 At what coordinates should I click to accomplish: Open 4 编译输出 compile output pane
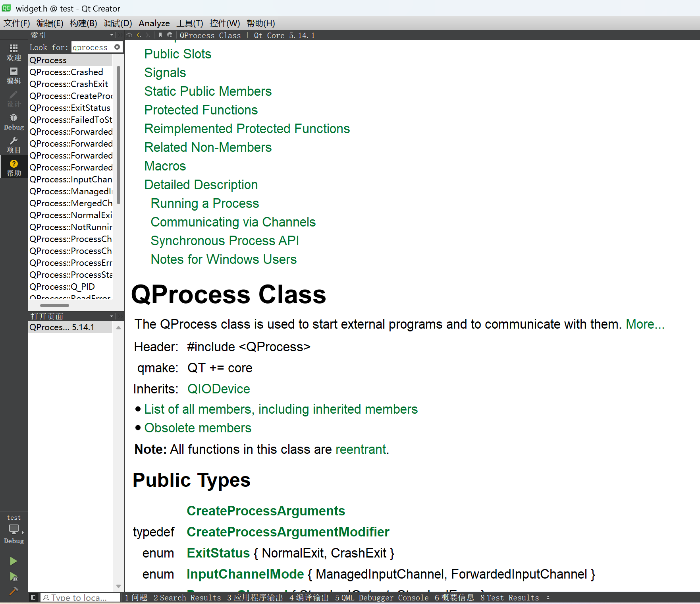coord(309,598)
